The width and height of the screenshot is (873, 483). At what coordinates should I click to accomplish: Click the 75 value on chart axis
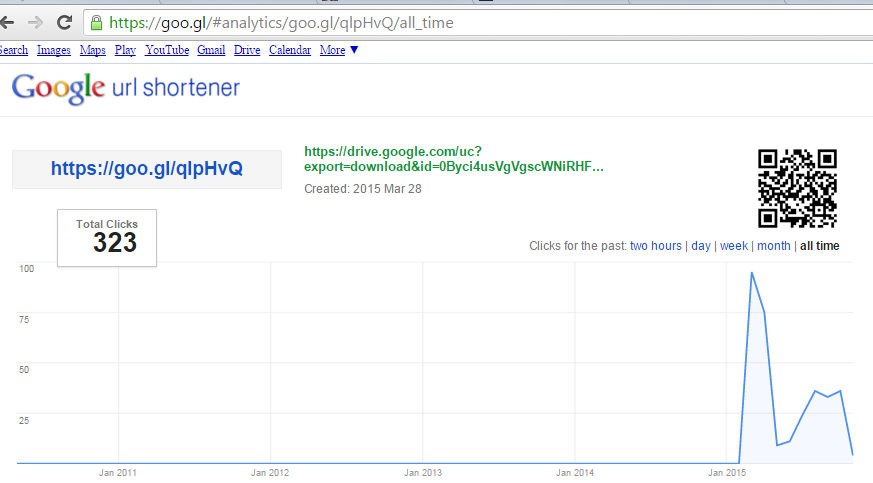(x=24, y=319)
